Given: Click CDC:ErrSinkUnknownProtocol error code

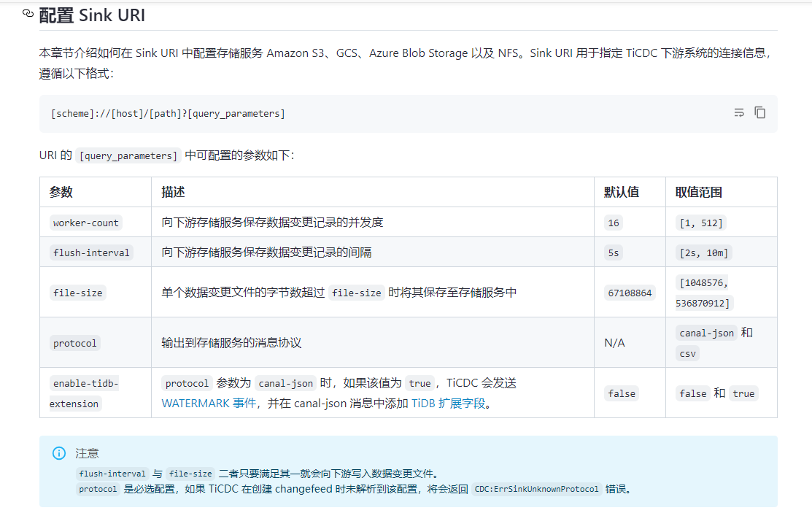Looking at the screenshot, I should click(536, 489).
